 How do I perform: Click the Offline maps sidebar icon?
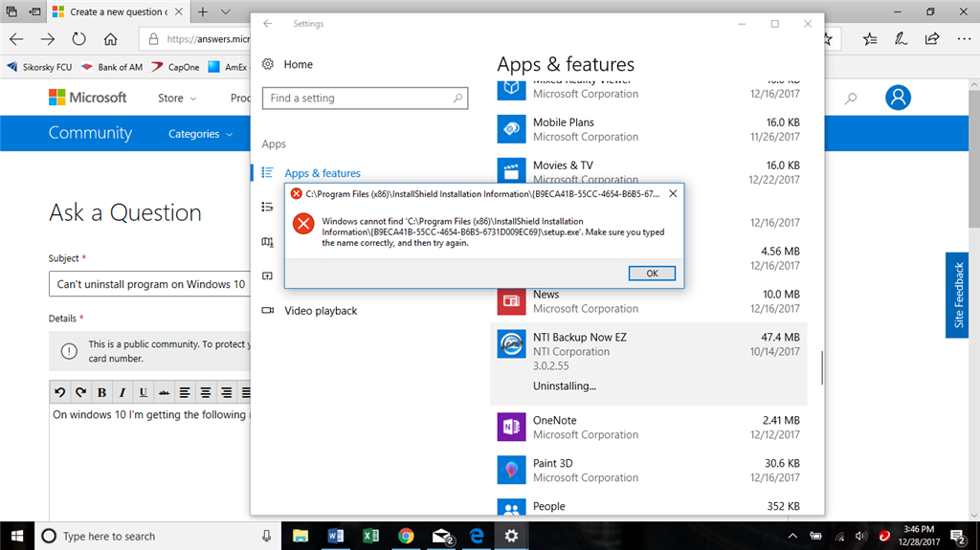coord(268,242)
